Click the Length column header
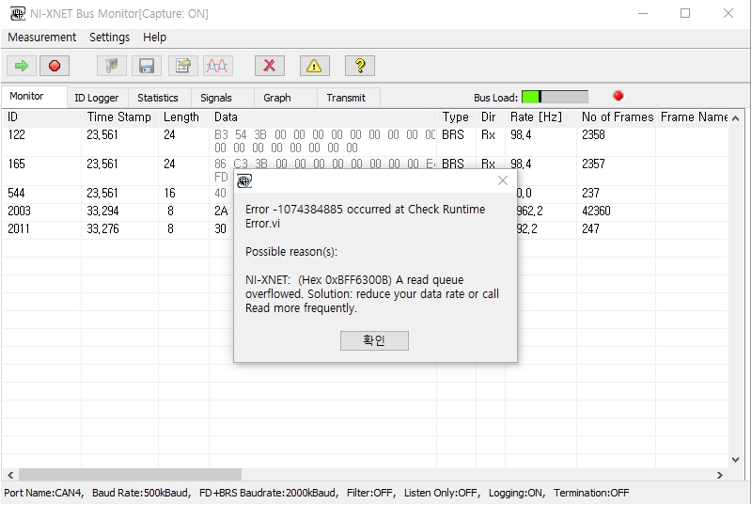 tap(184, 117)
